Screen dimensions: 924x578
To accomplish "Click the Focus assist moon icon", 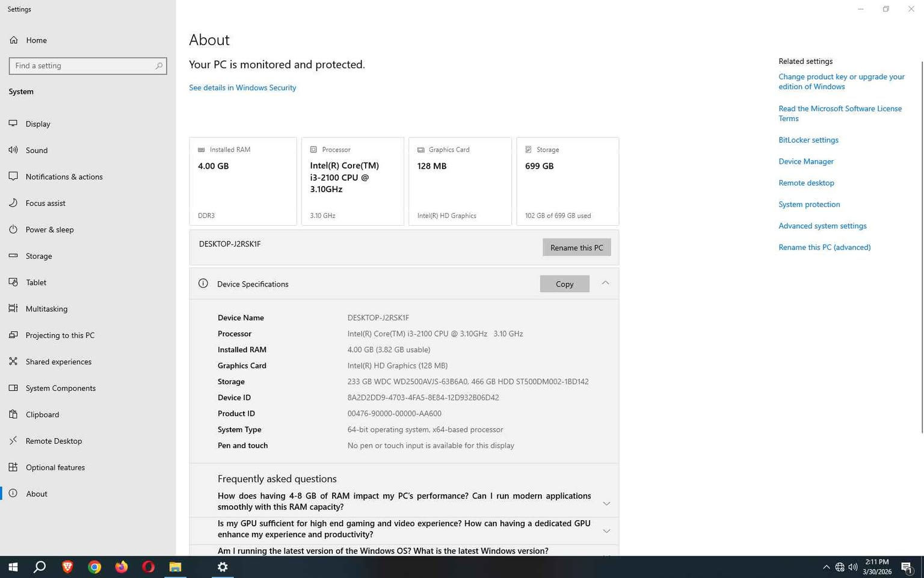I will click(13, 203).
